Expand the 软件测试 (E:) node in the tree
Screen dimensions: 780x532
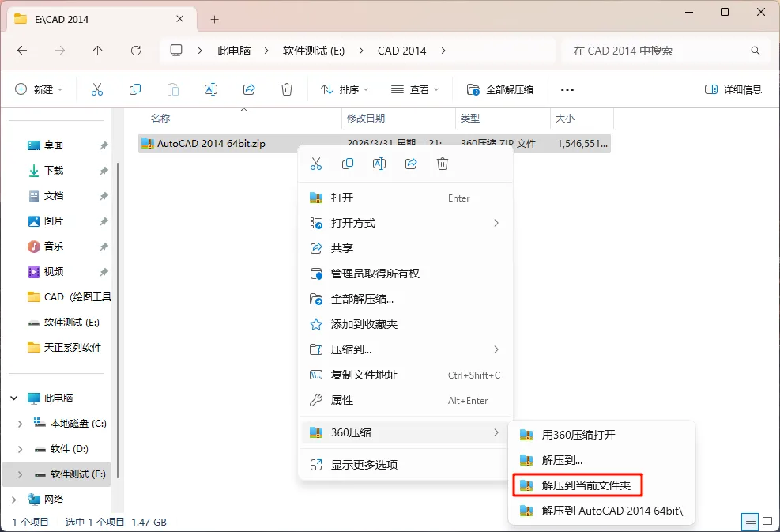click(x=20, y=474)
